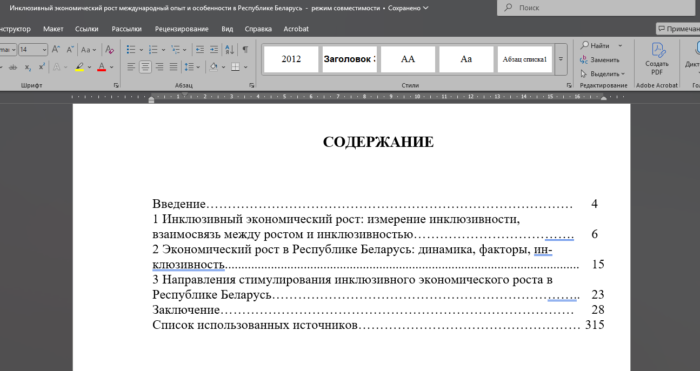This screenshot has width=700, height=371.
Task: Create a PDF with Создать PDF
Action: (657, 59)
